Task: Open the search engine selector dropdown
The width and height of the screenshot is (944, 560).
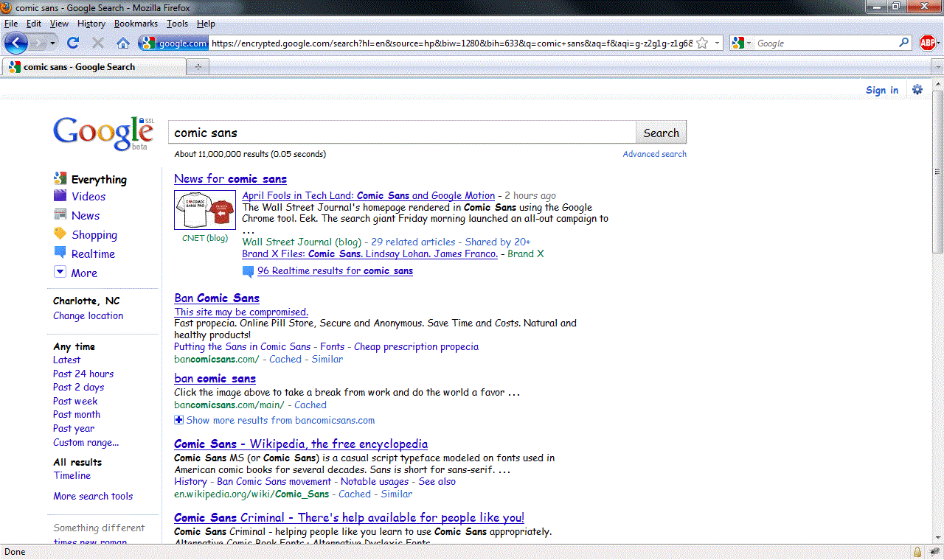Action: pyautogui.click(x=740, y=43)
